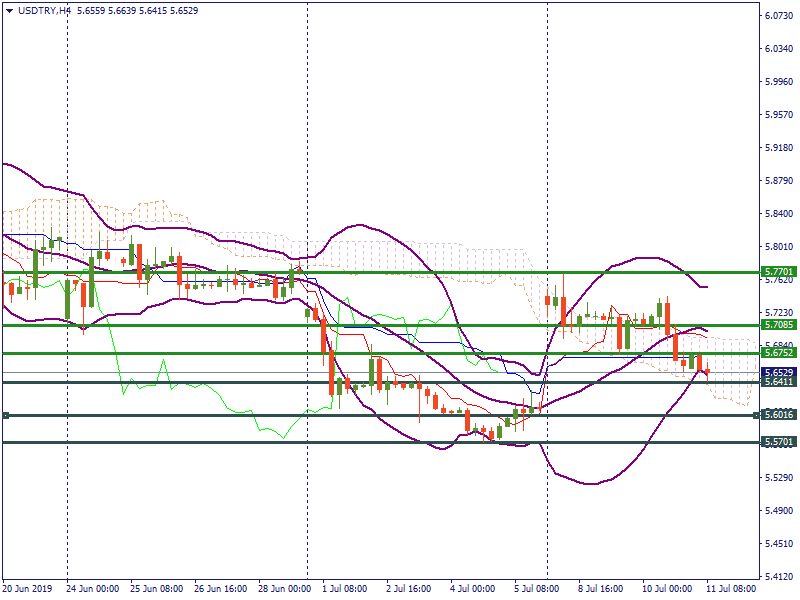This screenshot has width=800, height=600.
Task: Click the 5.4120 value on price scale
Action: 779,577
